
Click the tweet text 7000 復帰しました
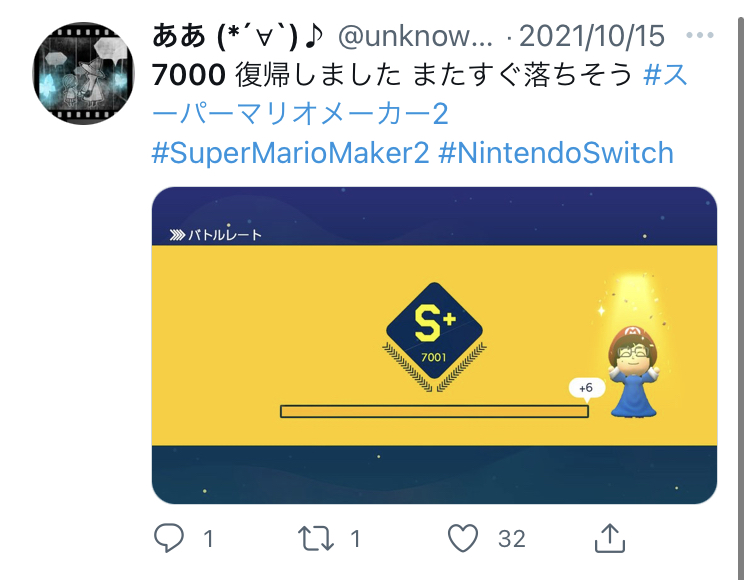[x=276, y=75]
